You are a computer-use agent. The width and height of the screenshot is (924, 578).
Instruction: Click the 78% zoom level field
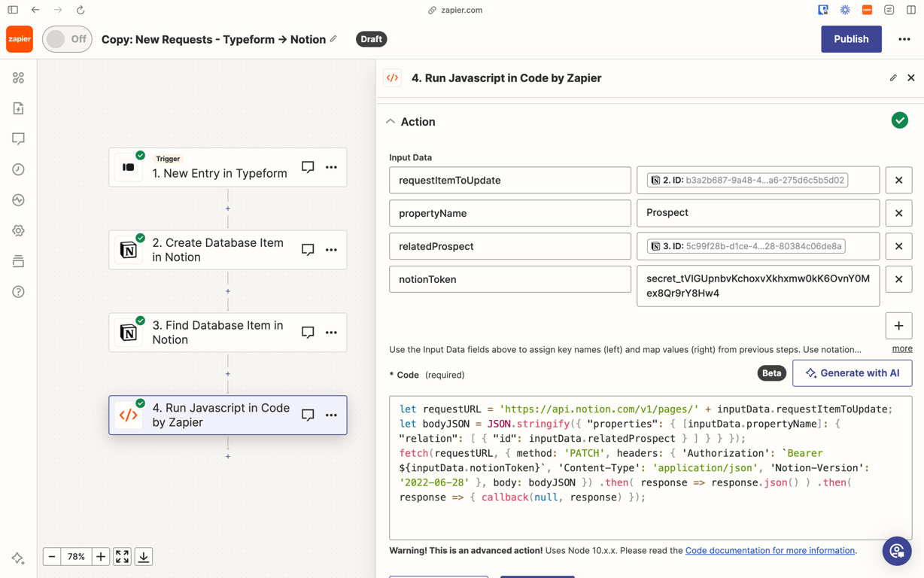click(77, 557)
